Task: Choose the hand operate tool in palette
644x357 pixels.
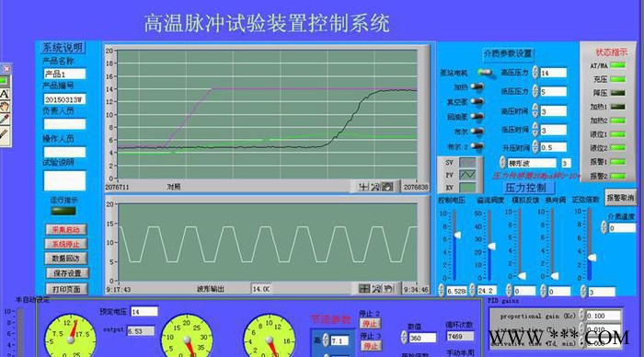Action: tap(5, 107)
